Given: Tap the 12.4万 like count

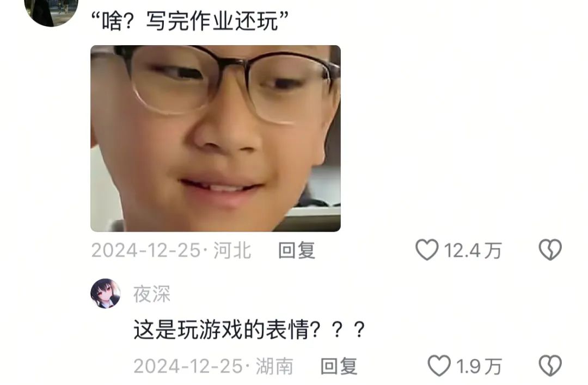Looking at the screenshot, I should 473,250.
